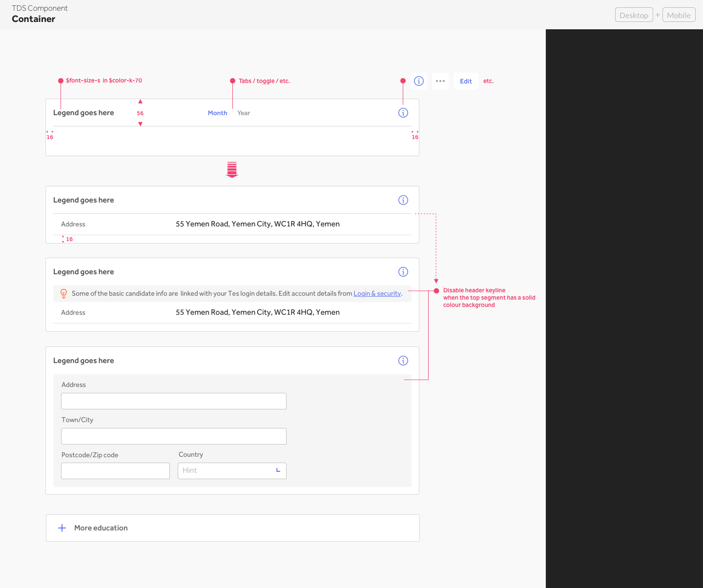703x588 pixels.
Task: Select the Year tab
Action: (244, 113)
